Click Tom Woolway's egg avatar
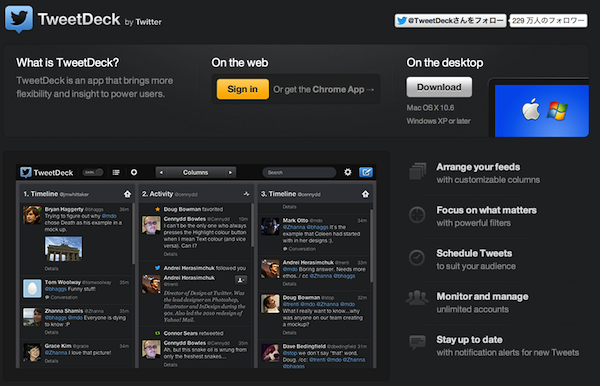600x386 pixels. coord(32,288)
